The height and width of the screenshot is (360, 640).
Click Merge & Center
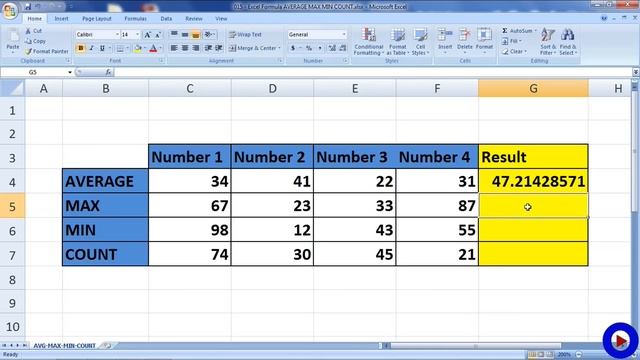coord(252,48)
